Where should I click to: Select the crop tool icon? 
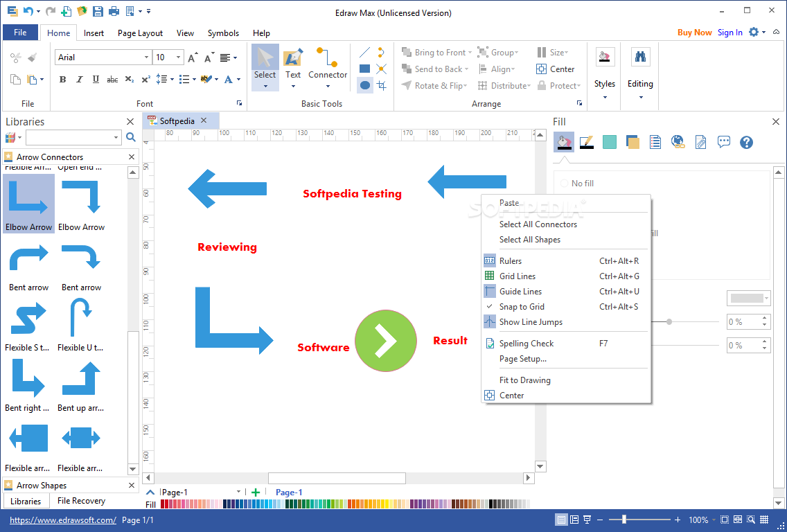click(x=382, y=85)
